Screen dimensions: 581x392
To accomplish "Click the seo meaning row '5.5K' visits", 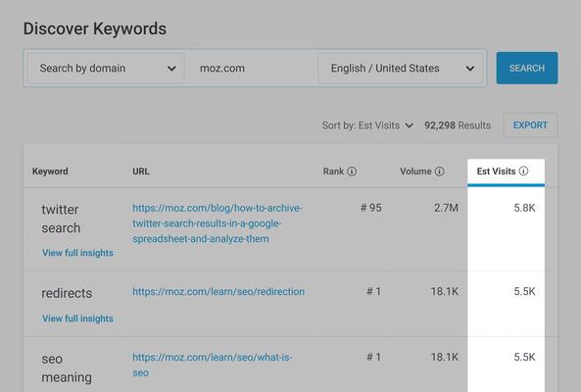I will (524, 357).
